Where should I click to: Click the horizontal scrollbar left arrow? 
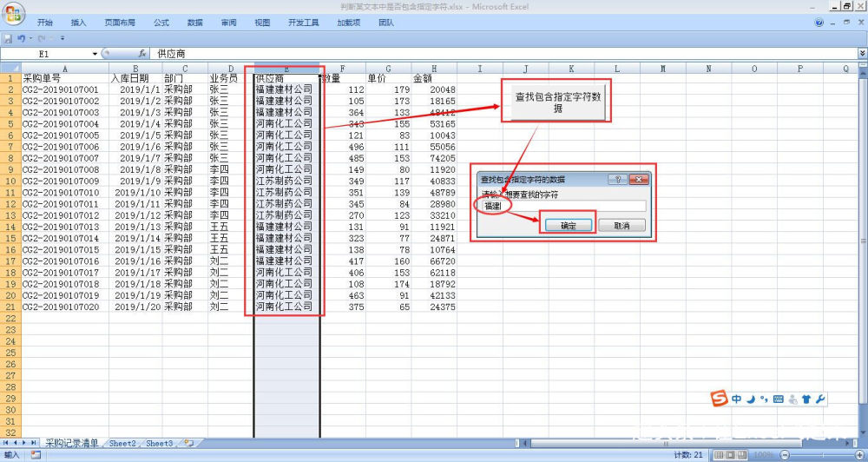pyautogui.click(x=524, y=443)
